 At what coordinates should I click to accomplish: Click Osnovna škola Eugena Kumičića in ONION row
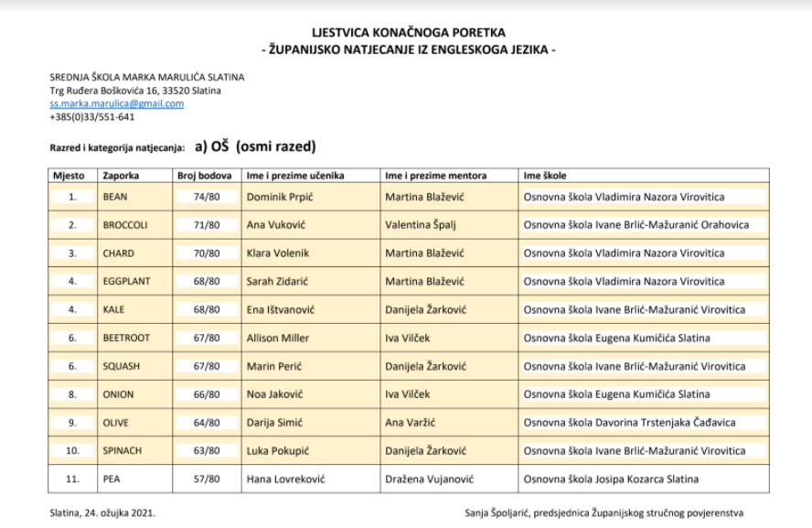[616, 394]
